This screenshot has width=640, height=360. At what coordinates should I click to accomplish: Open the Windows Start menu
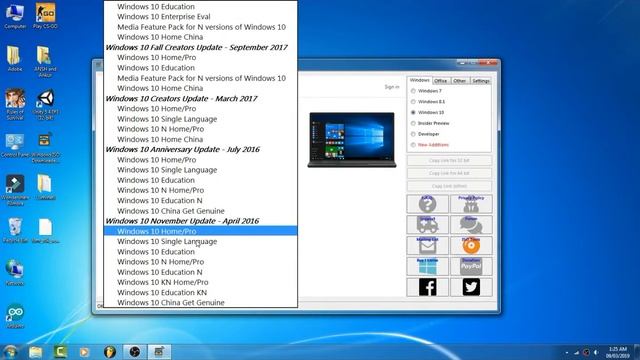(10, 351)
